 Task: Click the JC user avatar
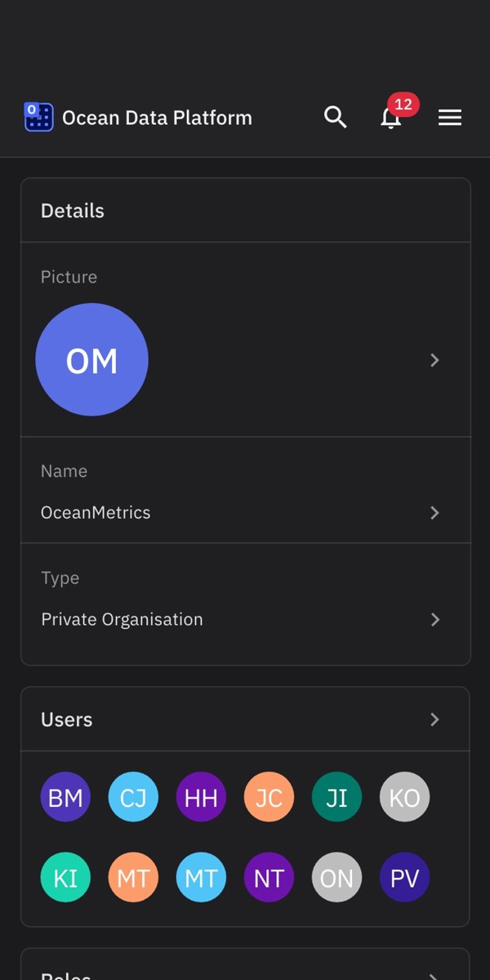click(269, 797)
